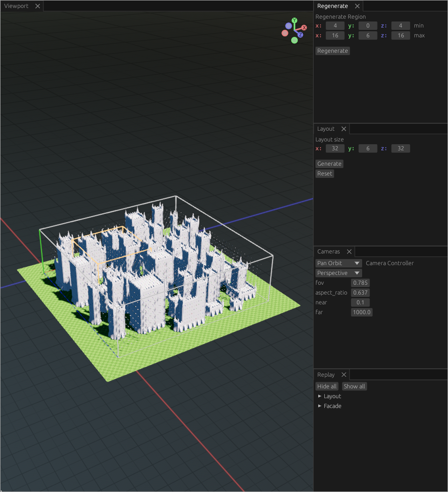
Task: Click the aspect_ratio value field
Action: 360,292
